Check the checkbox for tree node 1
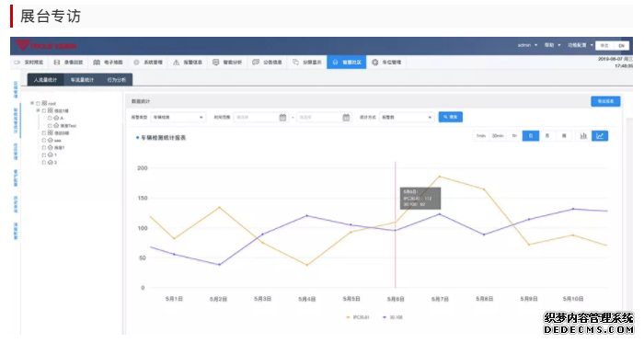This screenshot has width=644, height=343. coord(44,155)
